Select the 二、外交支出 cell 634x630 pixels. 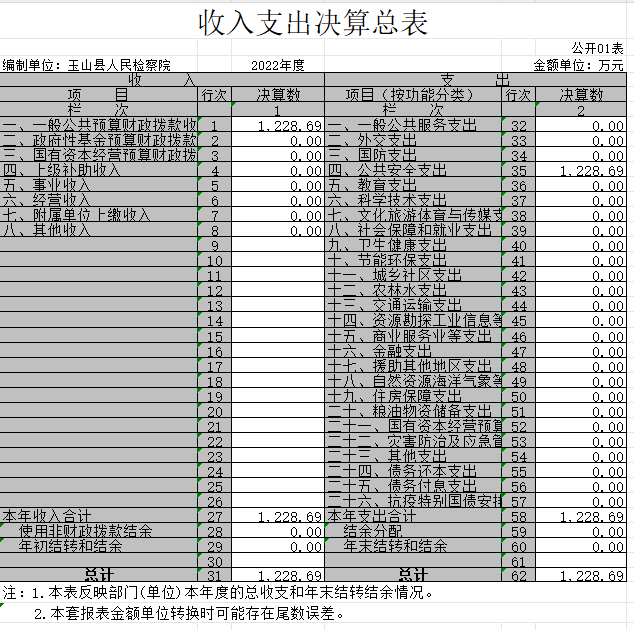[x=413, y=140]
